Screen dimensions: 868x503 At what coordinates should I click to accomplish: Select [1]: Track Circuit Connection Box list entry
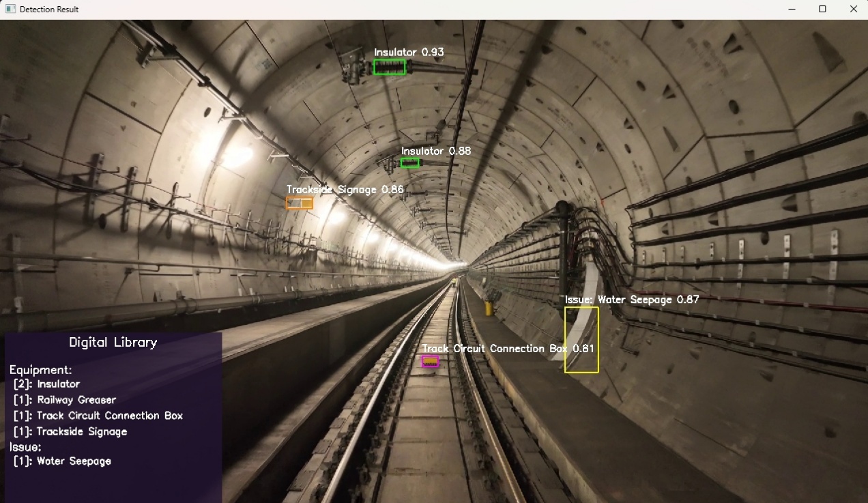pos(98,416)
